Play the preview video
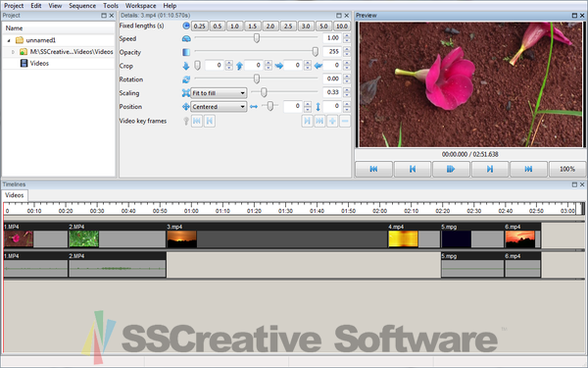The image size is (588, 368). 451,169
